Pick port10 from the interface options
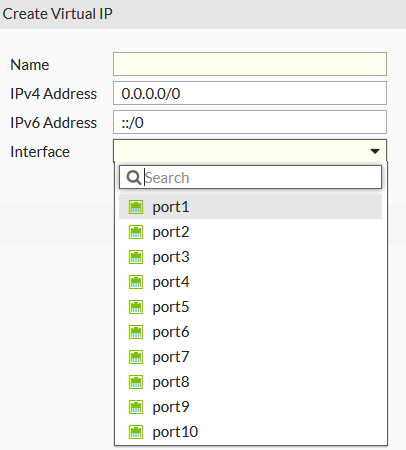Image resolution: width=406 pixels, height=450 pixels. tap(250, 432)
